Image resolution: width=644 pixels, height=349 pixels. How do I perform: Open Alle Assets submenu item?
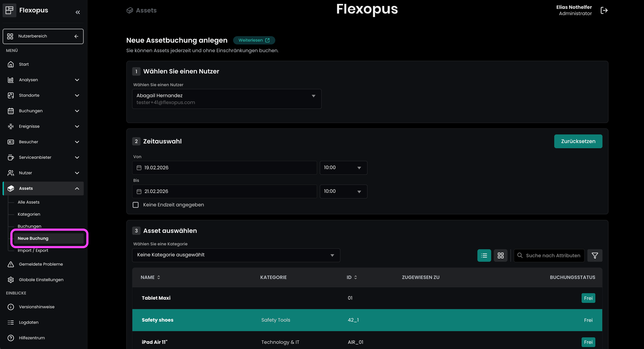(x=29, y=202)
